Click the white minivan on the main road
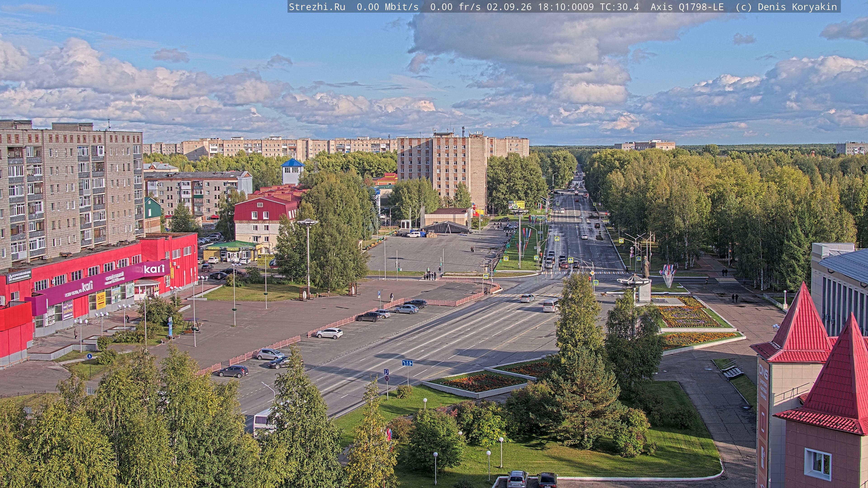 click(550, 305)
